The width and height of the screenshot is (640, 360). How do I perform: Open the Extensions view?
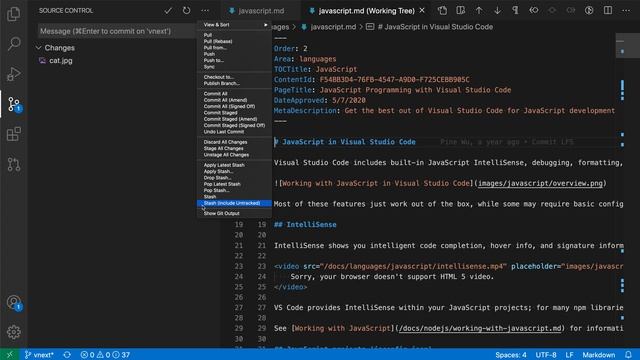point(13,134)
